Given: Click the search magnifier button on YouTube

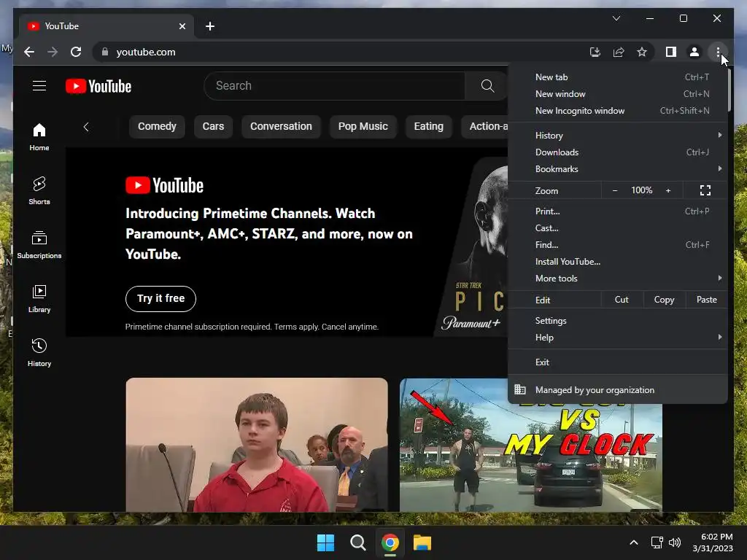Looking at the screenshot, I should [487, 86].
